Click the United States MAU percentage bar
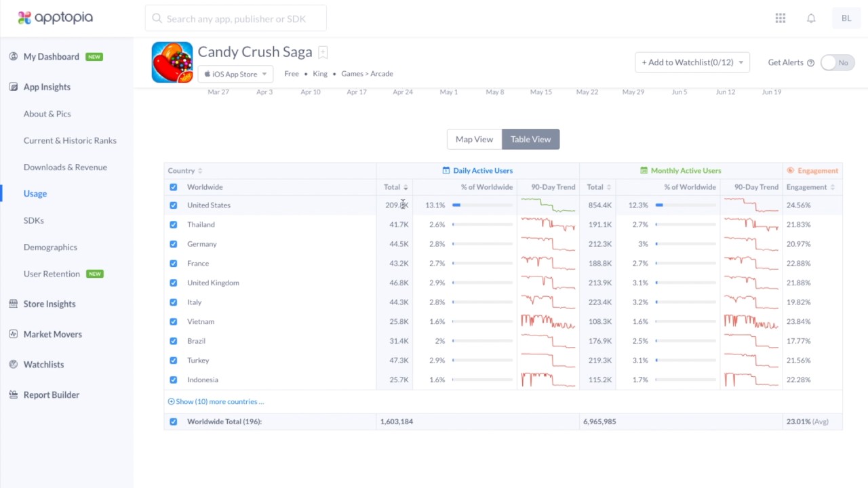This screenshot has height=488, width=868. (686, 205)
